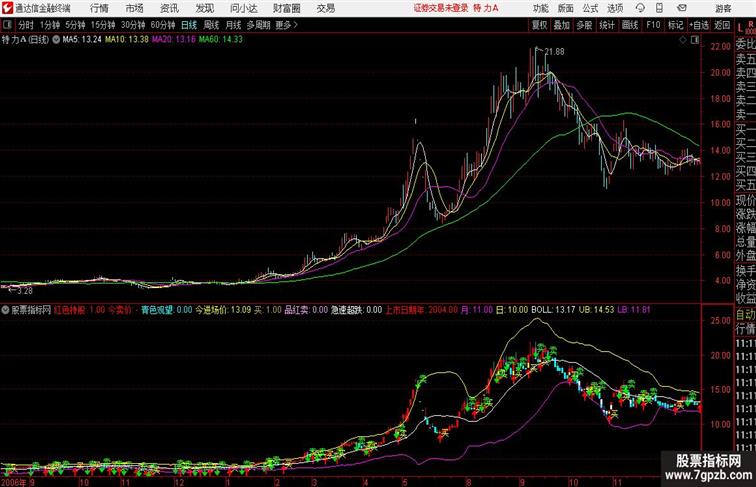Switch to the 分时 period tab
Image resolution: width=756 pixels, height=487 pixels.
point(26,25)
